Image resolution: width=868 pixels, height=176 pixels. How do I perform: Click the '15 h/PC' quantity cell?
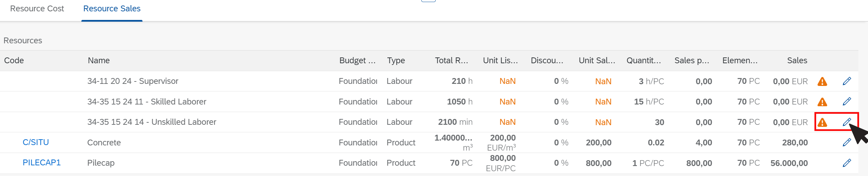(649, 102)
